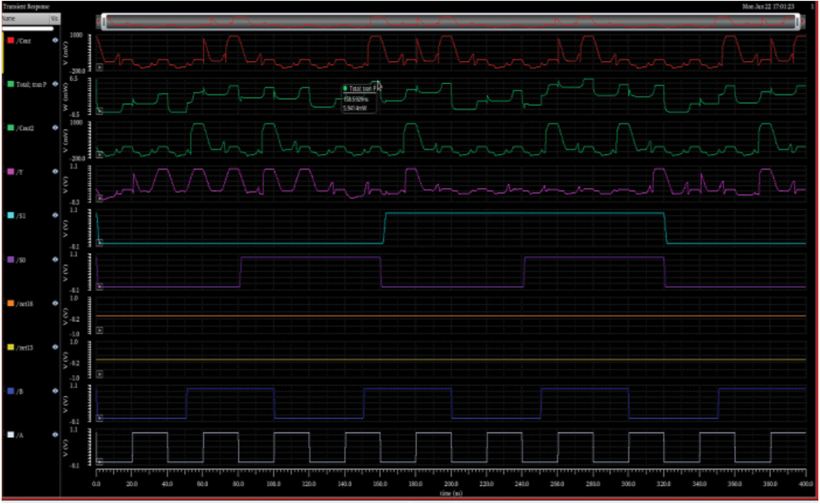The image size is (820, 504).
Task: Click eye icon next to /S0
Action: pyautogui.click(x=55, y=260)
